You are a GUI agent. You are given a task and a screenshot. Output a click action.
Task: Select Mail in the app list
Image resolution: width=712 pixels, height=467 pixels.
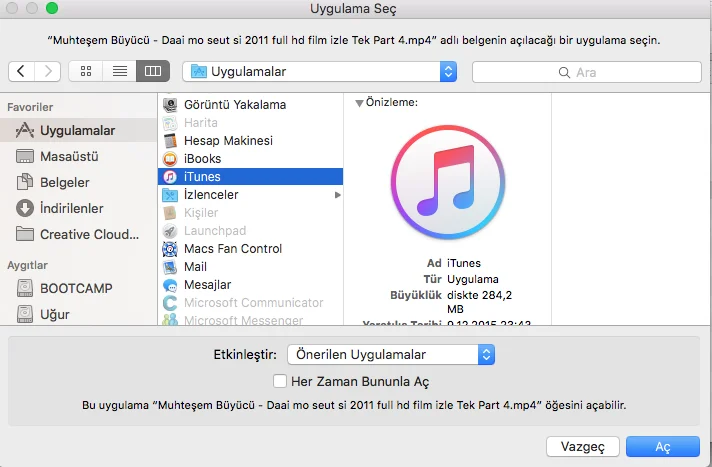coord(250,267)
